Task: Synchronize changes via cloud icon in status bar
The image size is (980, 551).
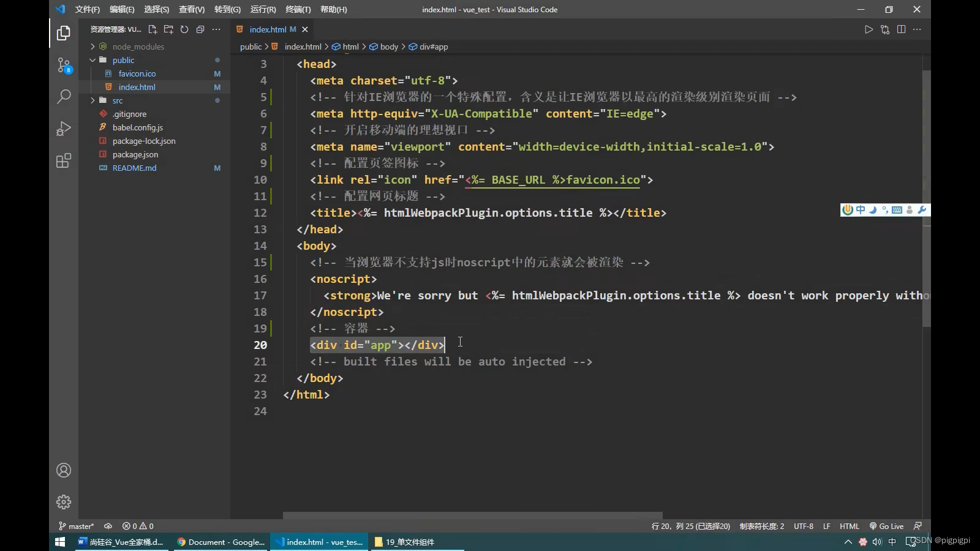Action: click(x=108, y=526)
